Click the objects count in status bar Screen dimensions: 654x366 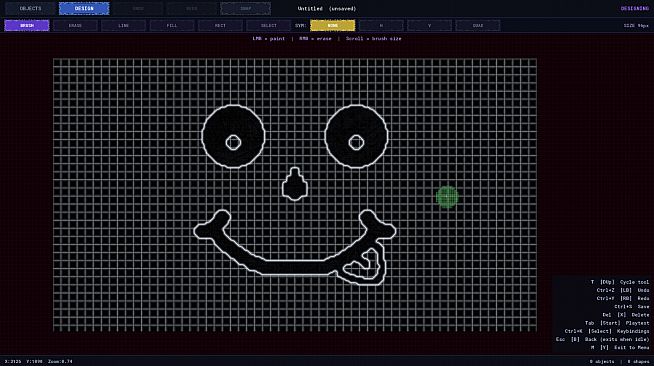(x=602, y=361)
